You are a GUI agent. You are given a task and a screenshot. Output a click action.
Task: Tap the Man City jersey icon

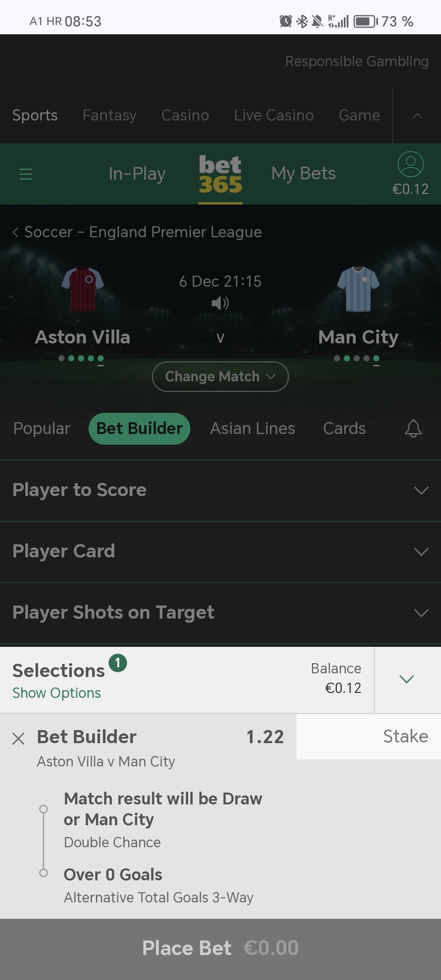click(x=359, y=289)
